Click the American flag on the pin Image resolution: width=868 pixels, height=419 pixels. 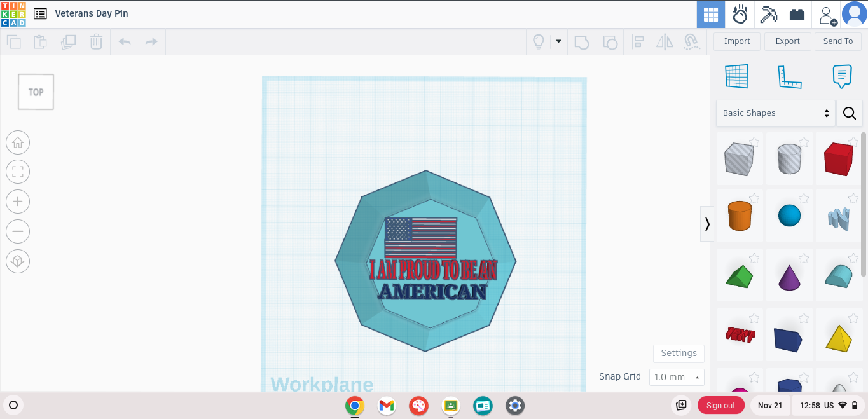pos(420,237)
